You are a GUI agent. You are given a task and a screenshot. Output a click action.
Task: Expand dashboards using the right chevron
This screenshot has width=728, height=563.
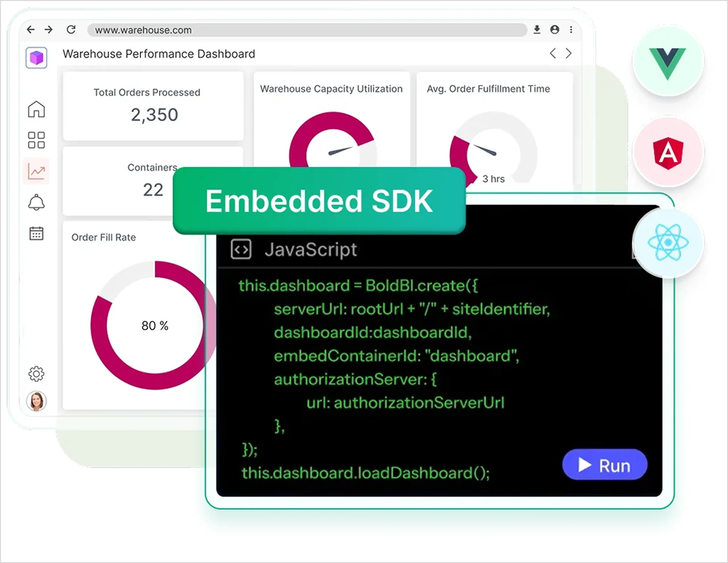coord(568,53)
